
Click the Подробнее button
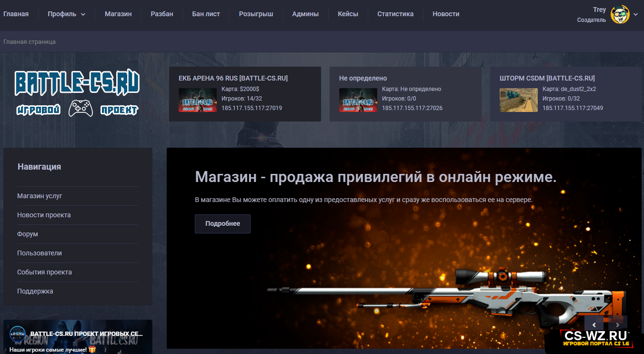(222, 223)
